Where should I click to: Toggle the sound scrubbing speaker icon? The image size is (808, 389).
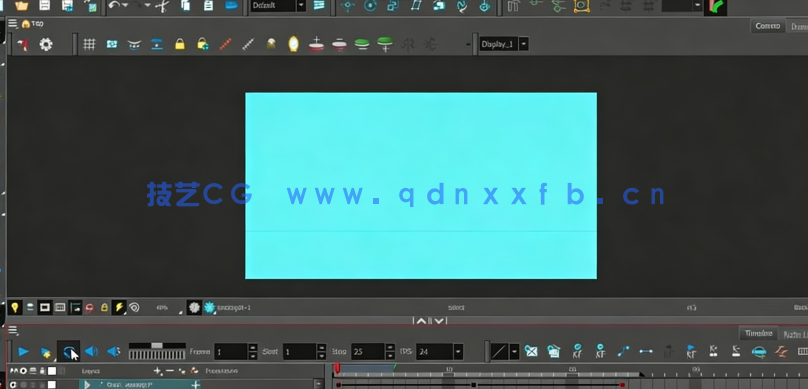[113, 352]
